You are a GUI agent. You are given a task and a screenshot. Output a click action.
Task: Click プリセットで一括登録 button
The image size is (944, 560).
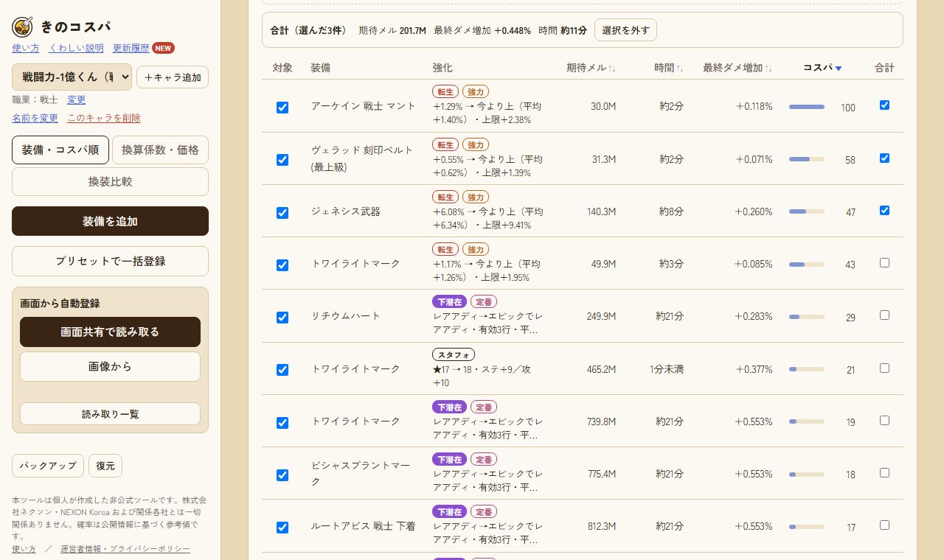110,261
